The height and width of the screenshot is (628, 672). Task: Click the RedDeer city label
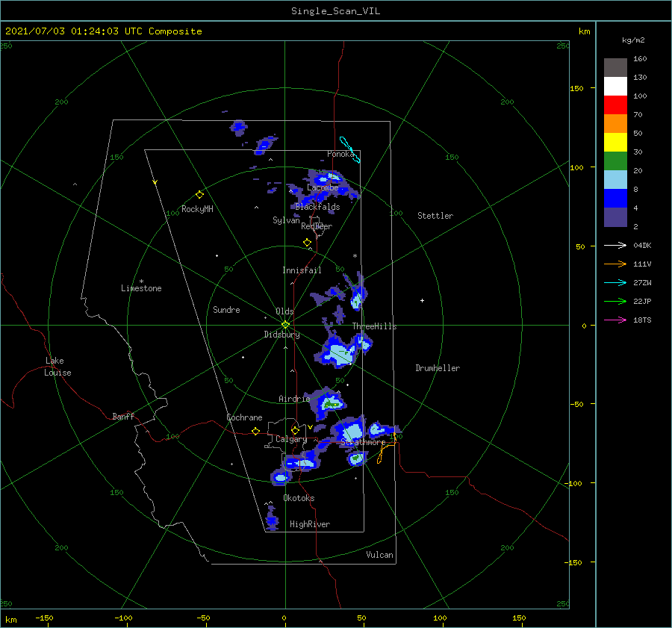tap(317, 226)
